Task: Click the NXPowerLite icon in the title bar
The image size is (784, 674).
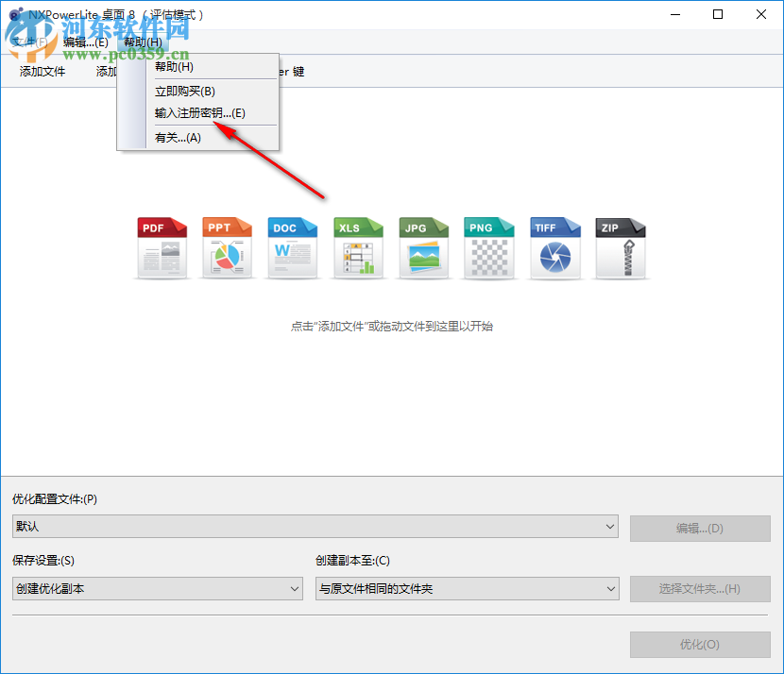Action: [14, 14]
